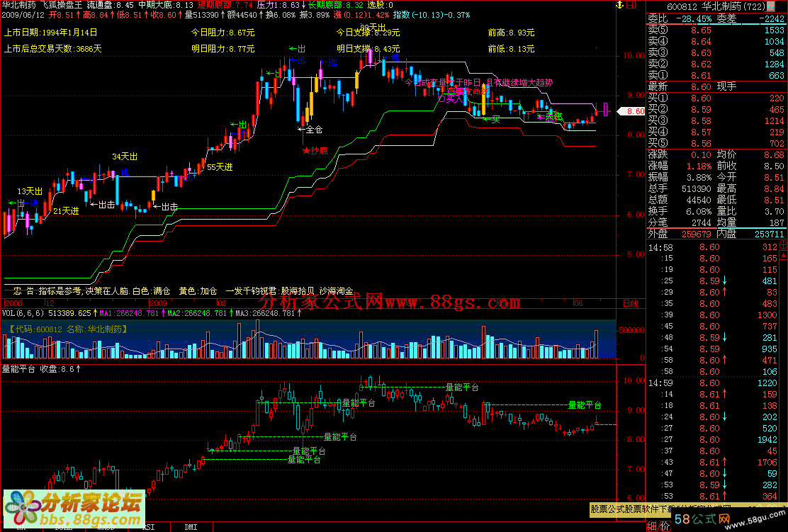Click the small icon after stock name 华北制药(722)
Screen dimensions: 788x532
771,6
